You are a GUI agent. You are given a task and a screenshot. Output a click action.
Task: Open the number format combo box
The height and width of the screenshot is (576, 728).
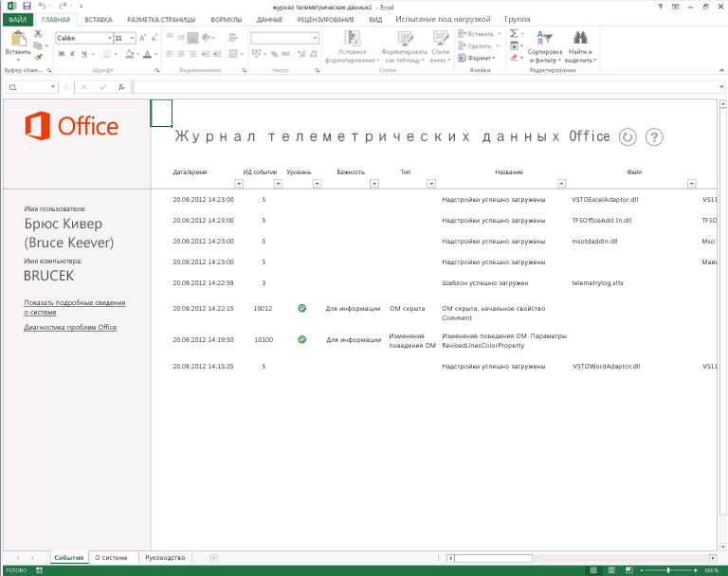284,38
